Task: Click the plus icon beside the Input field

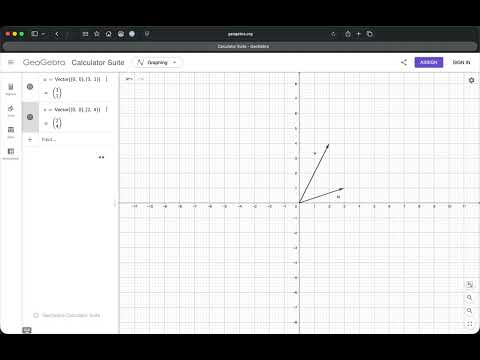Action: (30, 139)
